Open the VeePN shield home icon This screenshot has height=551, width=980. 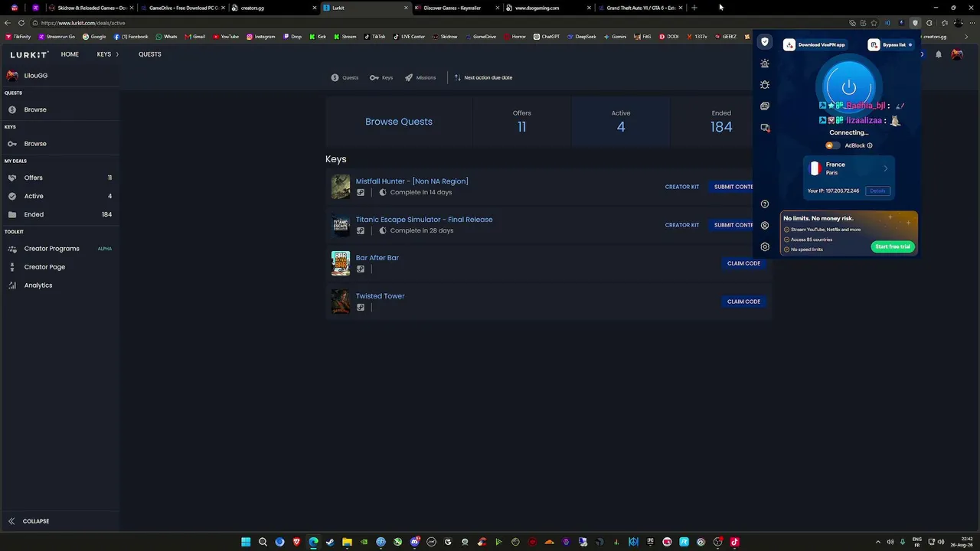764,42
